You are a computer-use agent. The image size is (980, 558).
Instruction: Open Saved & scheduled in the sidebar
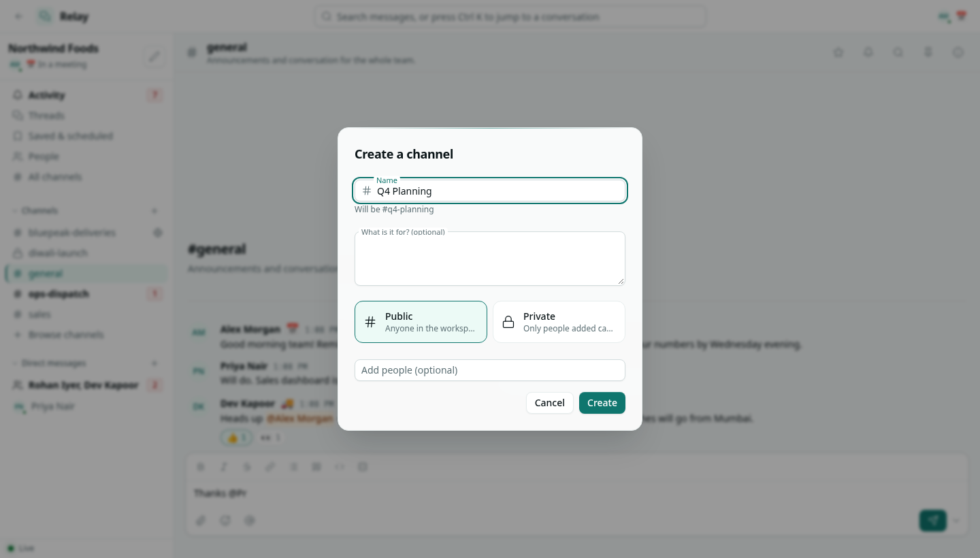coord(86,136)
